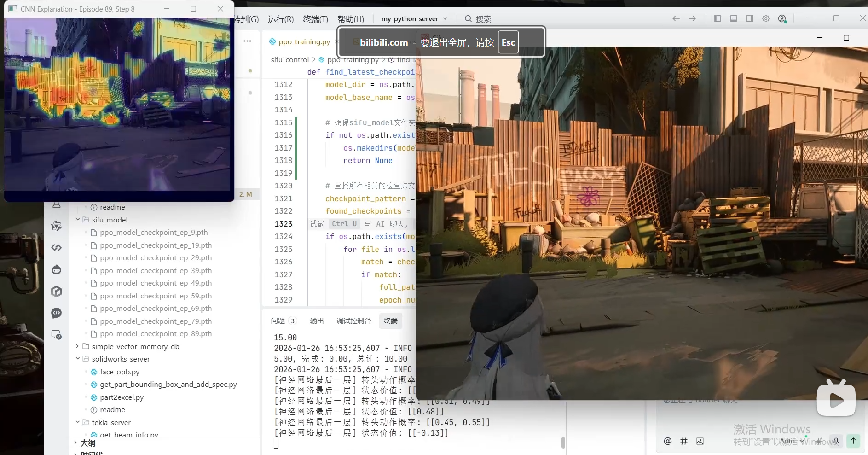The image size is (868, 455).
Task: Click the bilibili play button over the video
Action: tap(836, 398)
